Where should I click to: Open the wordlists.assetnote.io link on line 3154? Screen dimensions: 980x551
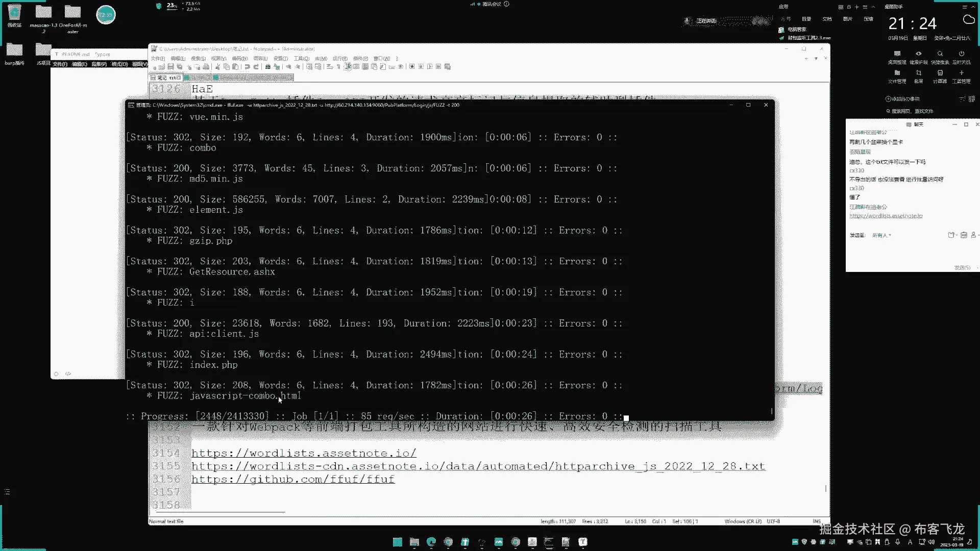[304, 453]
